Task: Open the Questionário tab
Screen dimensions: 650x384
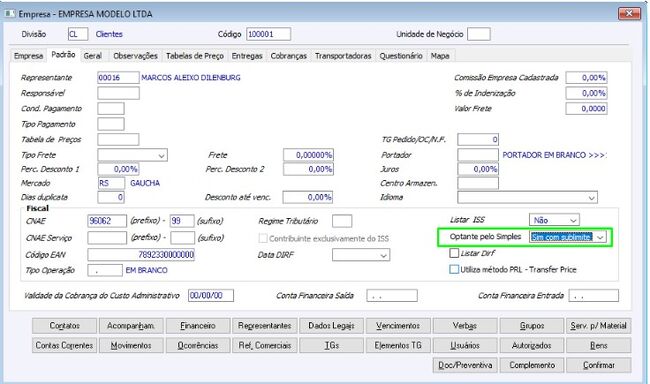Action: [x=401, y=56]
